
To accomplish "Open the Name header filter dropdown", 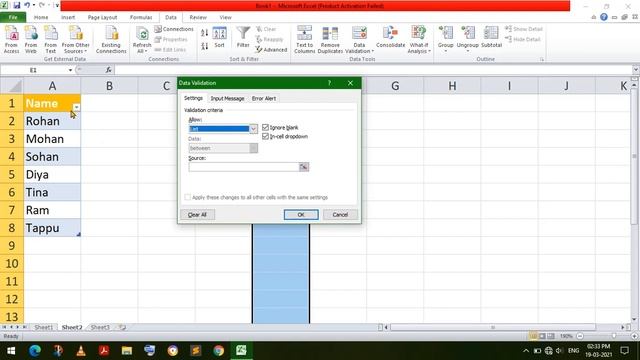I will coord(76,107).
